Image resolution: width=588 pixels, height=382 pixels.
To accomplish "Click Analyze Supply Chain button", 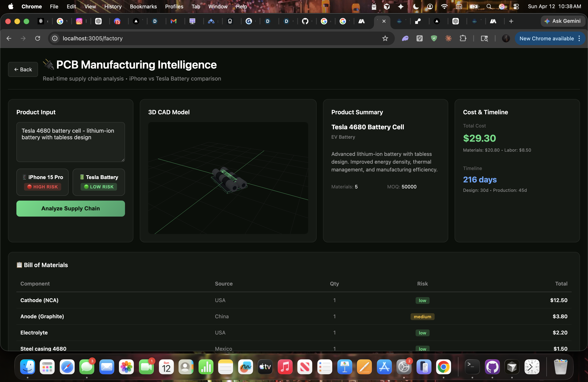I will [70, 208].
